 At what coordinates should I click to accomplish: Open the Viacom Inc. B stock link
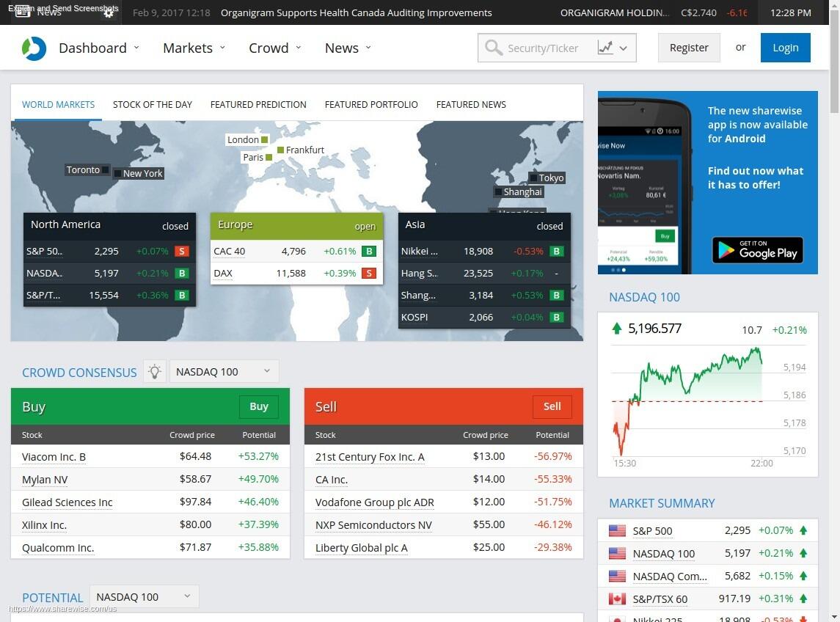(54, 457)
